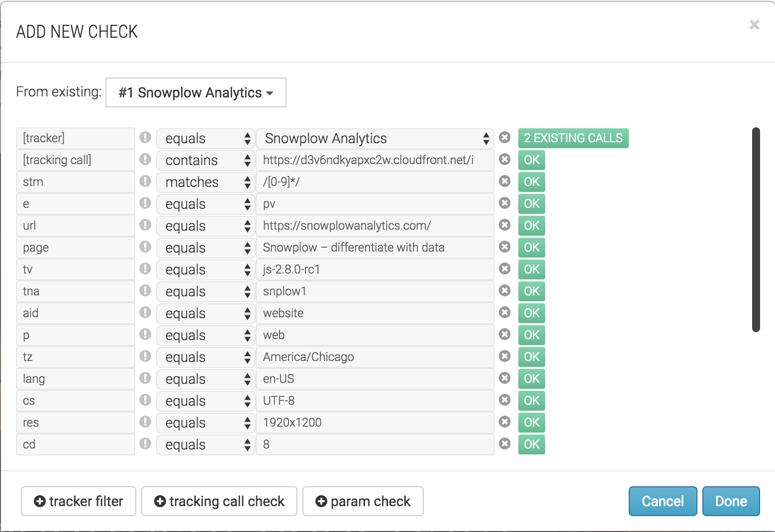Edit the lang parameter name field
Viewport: 775px width, 532px height.
[x=76, y=379]
